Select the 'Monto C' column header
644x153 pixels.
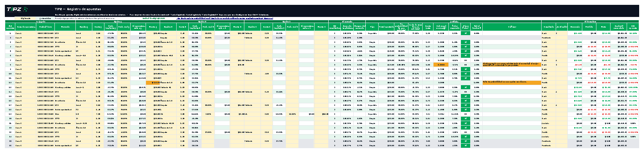click(x=321, y=27)
